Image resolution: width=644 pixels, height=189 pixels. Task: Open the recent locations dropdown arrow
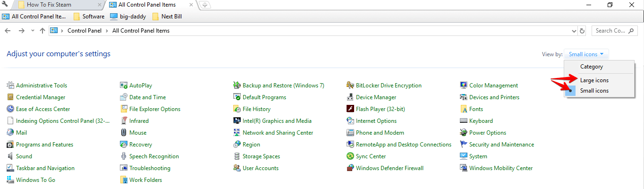(33, 31)
